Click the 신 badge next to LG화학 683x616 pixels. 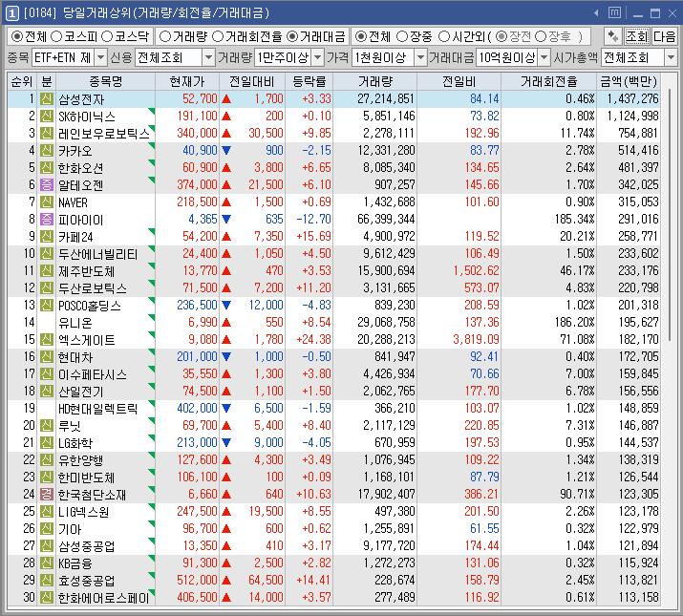47,442
